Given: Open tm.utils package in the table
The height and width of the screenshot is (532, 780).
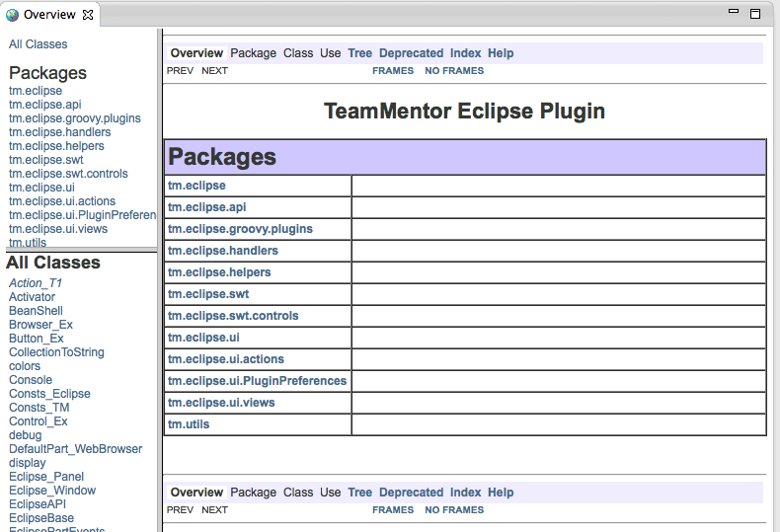Looking at the screenshot, I should tap(189, 424).
